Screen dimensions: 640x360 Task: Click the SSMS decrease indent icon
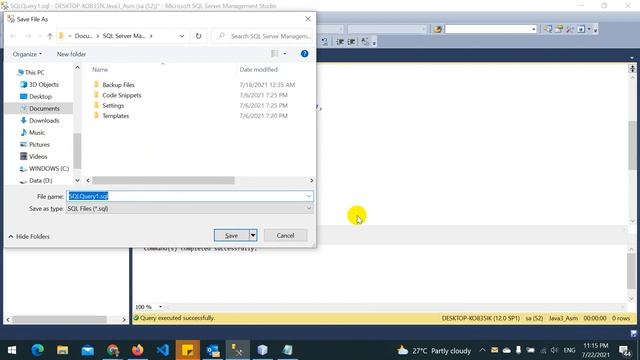point(340,42)
